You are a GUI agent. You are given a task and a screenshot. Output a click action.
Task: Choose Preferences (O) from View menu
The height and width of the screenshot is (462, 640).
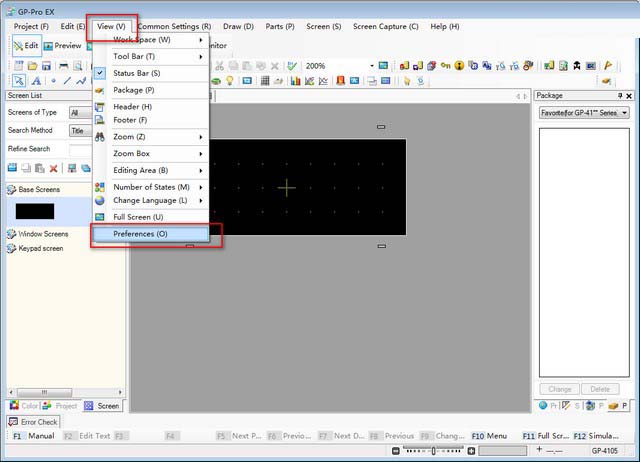coord(151,234)
